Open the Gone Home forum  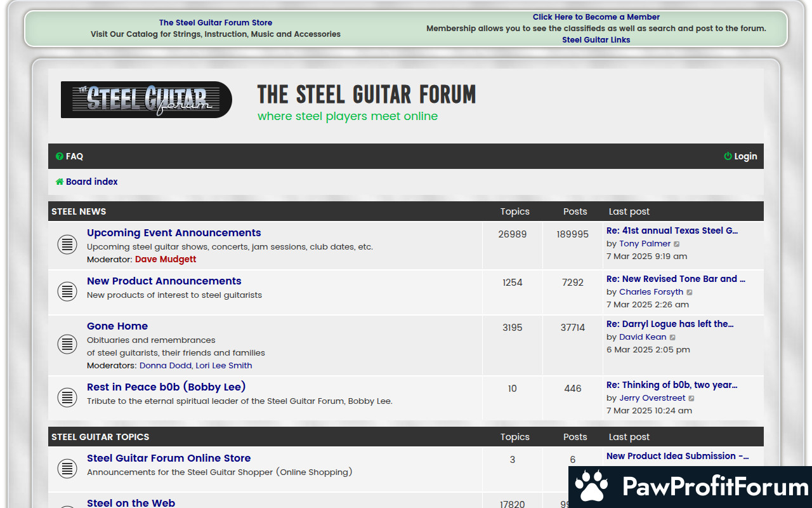click(117, 326)
